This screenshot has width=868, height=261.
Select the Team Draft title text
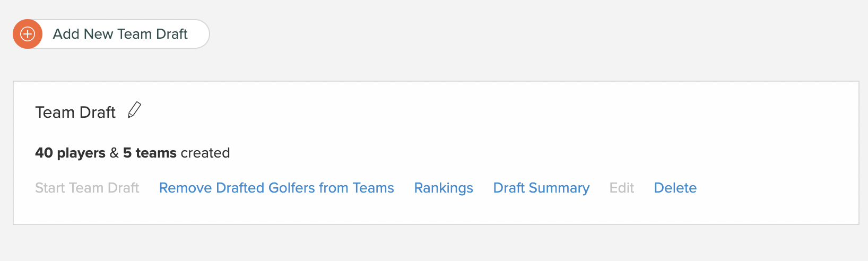[x=75, y=112]
